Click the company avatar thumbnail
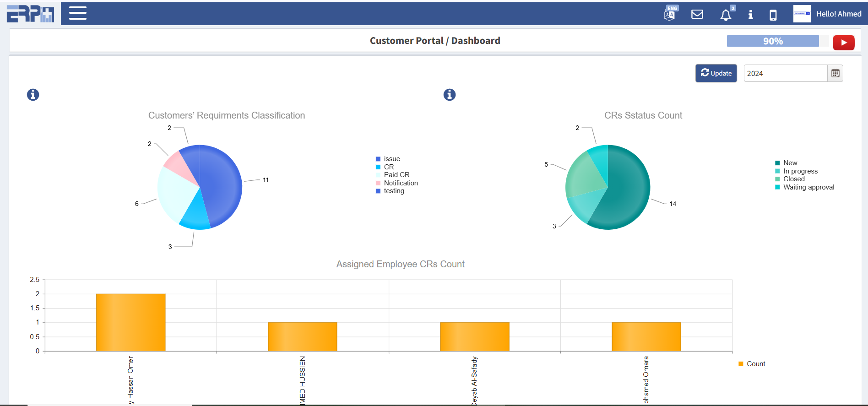This screenshot has height=406, width=868. [802, 14]
